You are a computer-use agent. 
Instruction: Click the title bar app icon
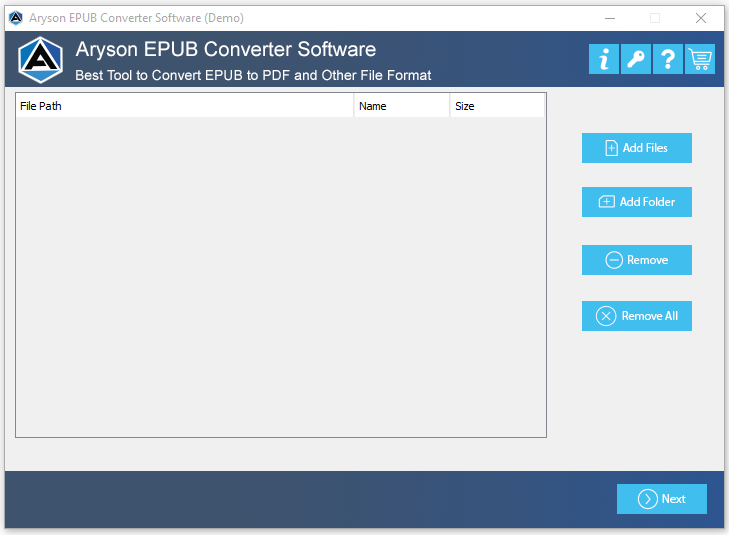pyautogui.click(x=16, y=18)
